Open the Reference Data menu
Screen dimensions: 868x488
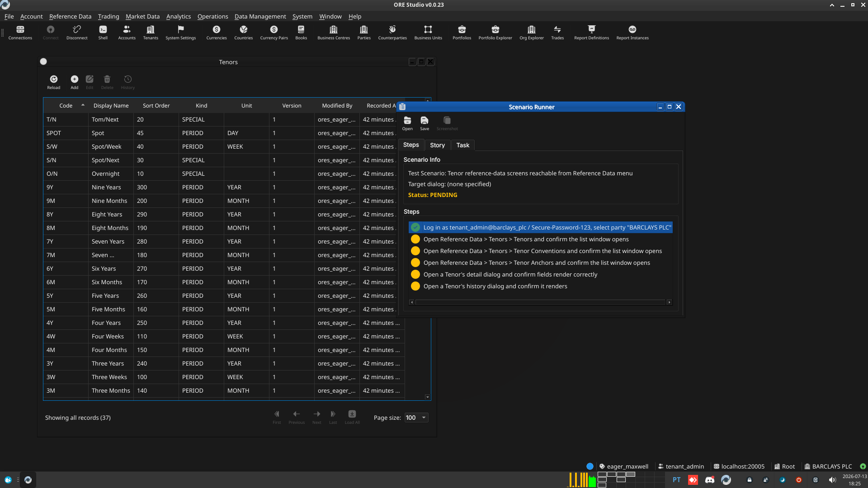click(70, 16)
